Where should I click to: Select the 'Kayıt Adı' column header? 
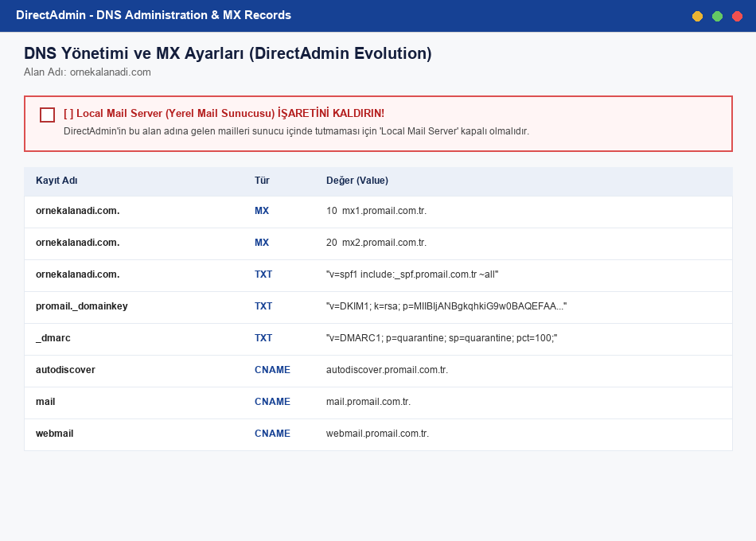(x=57, y=181)
